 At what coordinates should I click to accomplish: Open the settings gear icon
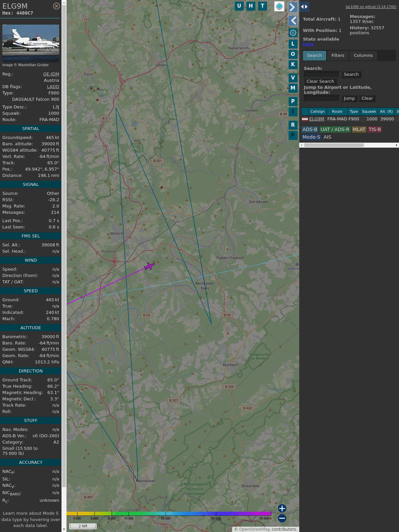293,33
